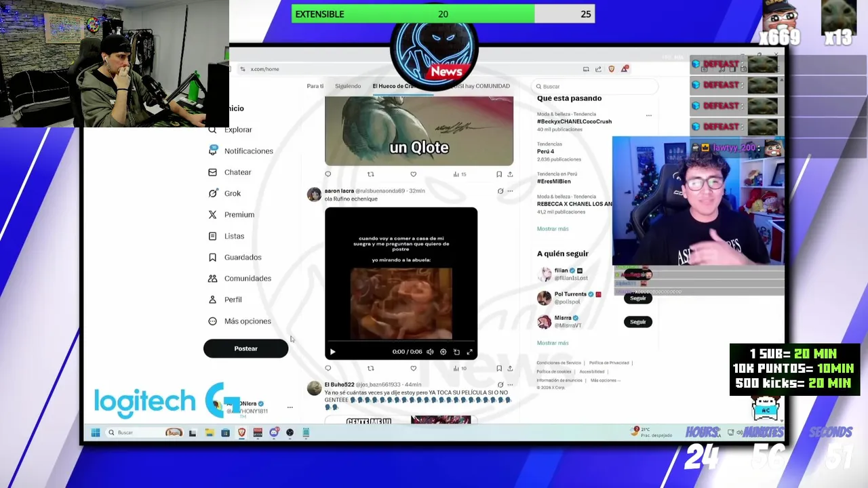Open more options on aaron lacra post
The width and height of the screenshot is (868, 488).
(510, 191)
